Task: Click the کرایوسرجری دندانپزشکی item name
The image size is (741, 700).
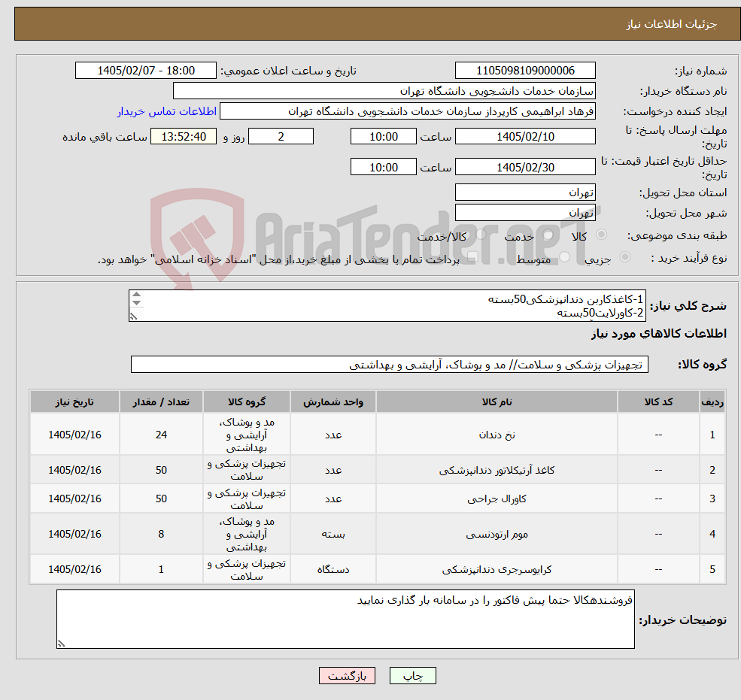Action: pyautogui.click(x=497, y=570)
